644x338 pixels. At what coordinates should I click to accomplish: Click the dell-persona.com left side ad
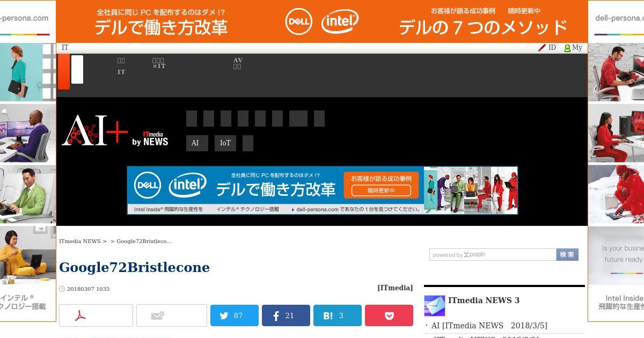click(28, 161)
